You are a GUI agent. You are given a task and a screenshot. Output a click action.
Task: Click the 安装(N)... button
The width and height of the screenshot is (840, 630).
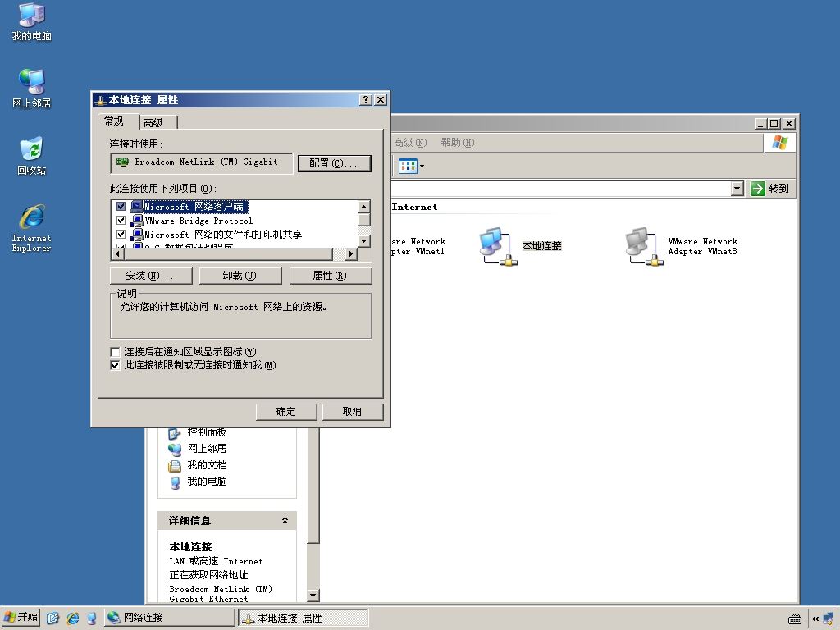151,276
